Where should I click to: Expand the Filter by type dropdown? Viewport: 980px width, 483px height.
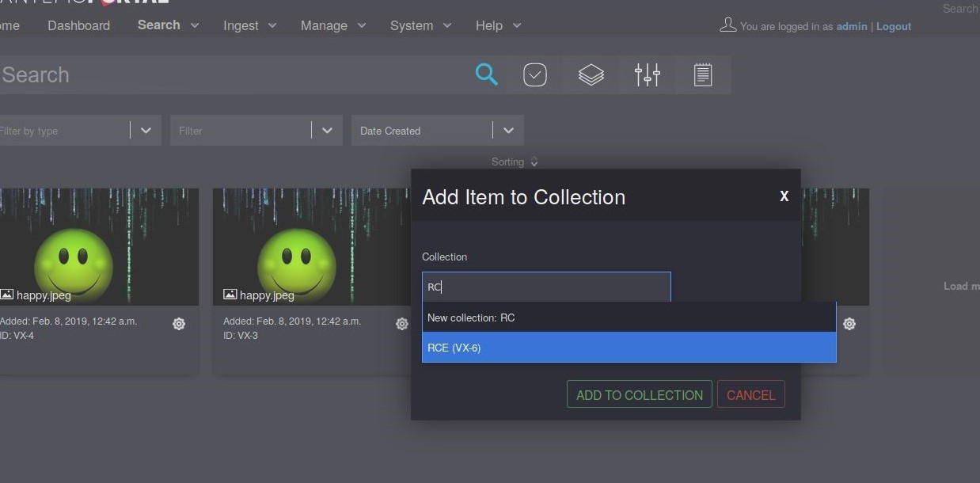(x=146, y=131)
